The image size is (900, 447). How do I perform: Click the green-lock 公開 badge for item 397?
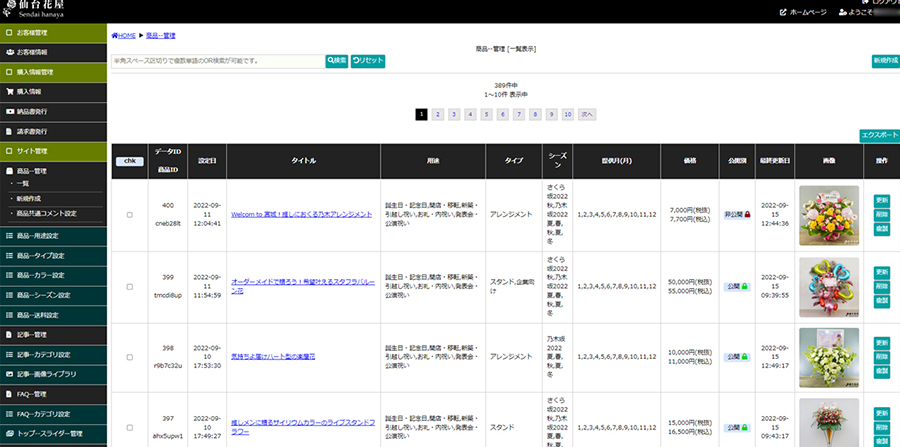738,427
